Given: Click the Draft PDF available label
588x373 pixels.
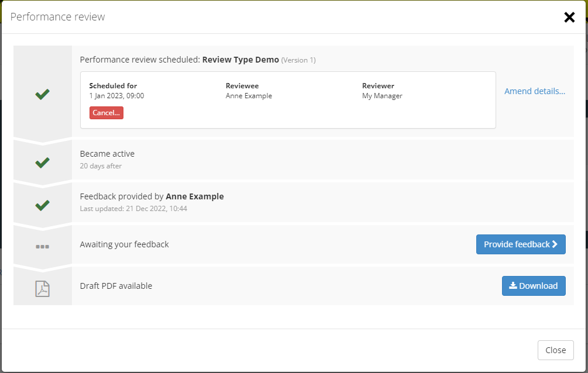Looking at the screenshot, I should (x=116, y=286).
